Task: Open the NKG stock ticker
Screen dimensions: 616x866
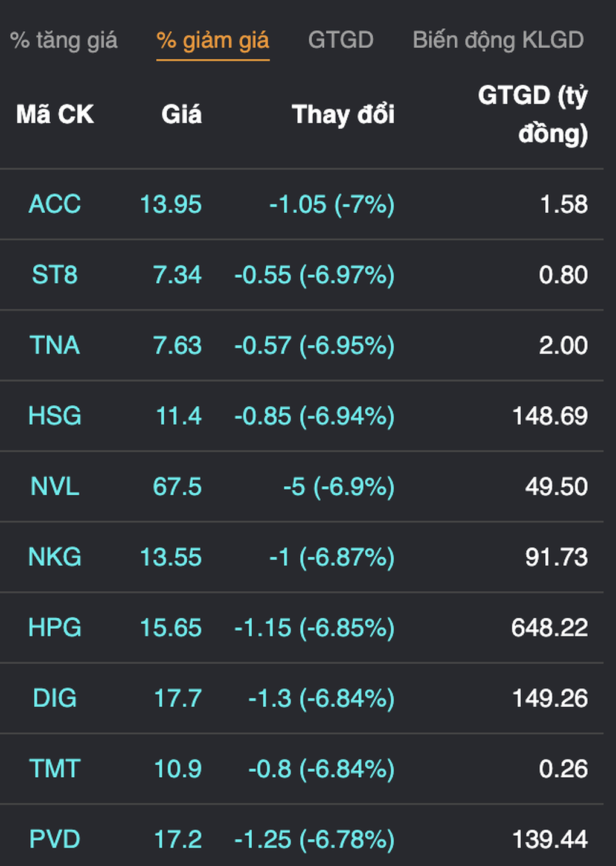Action: click(x=55, y=557)
